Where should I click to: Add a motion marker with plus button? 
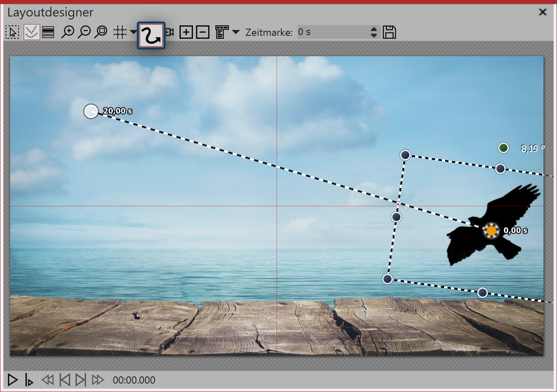coord(186,32)
